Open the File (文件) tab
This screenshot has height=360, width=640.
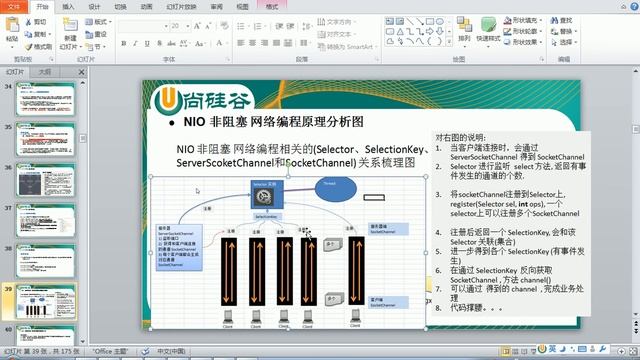pyautogui.click(x=14, y=7)
